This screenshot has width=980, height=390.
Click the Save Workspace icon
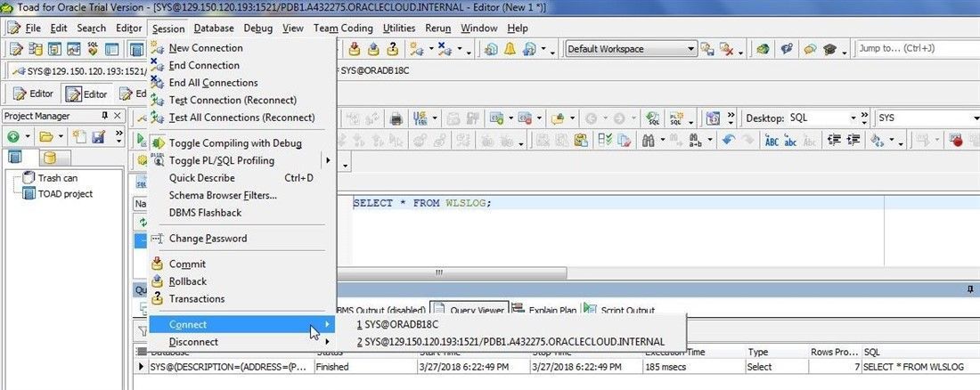coord(707,49)
